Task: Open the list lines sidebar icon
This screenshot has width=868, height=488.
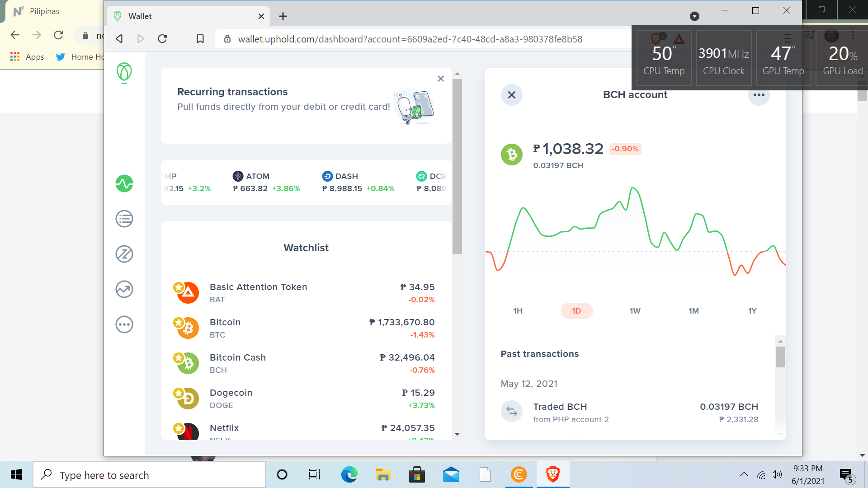Action: tap(124, 219)
